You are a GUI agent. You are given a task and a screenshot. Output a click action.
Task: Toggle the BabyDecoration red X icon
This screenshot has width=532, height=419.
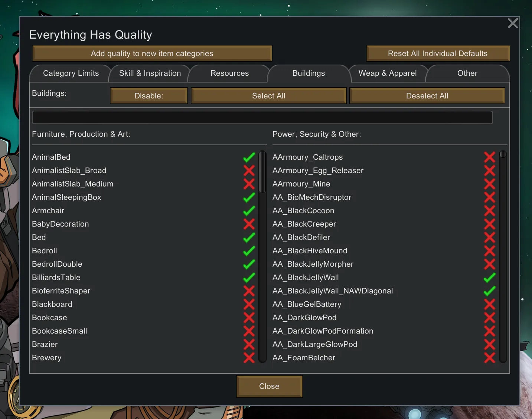pyautogui.click(x=249, y=224)
